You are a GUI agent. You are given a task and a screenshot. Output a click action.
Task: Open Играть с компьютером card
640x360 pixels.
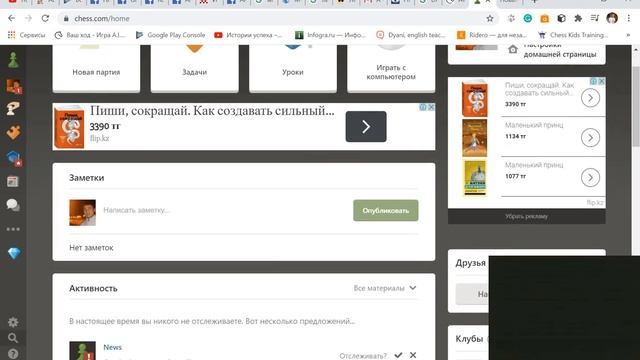[x=391, y=68]
